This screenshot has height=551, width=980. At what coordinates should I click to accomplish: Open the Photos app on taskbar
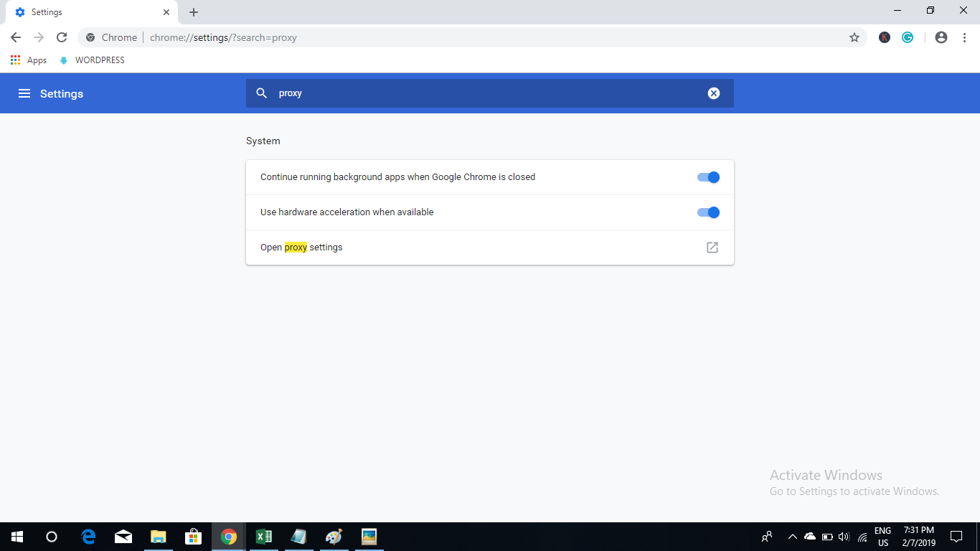tap(369, 537)
